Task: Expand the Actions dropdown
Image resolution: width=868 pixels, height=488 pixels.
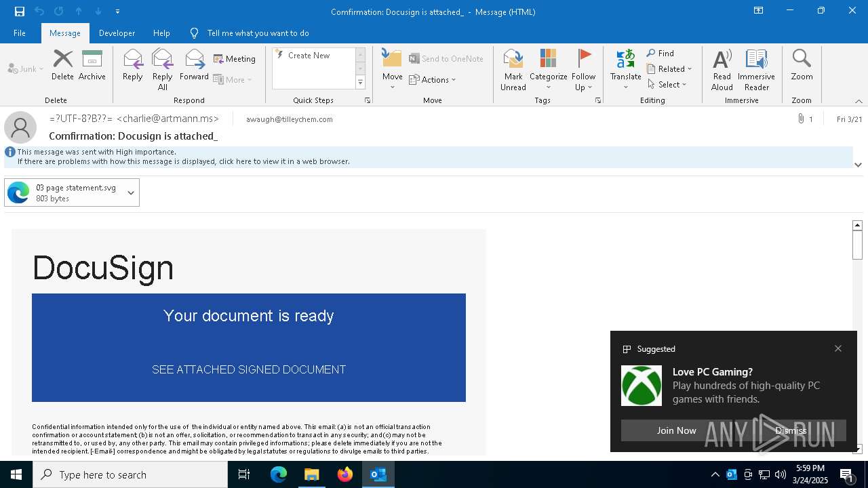Action: [x=433, y=80]
